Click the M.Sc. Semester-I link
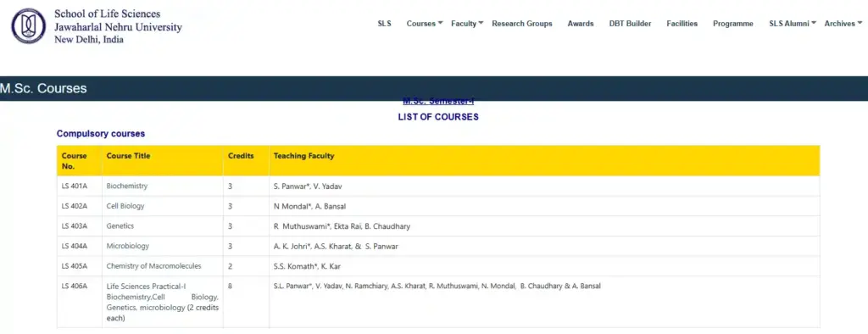Screen dimensions: 868x334 (x=438, y=102)
